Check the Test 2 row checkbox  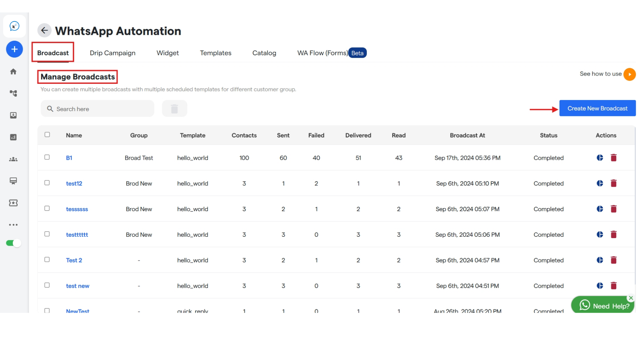[x=47, y=259]
